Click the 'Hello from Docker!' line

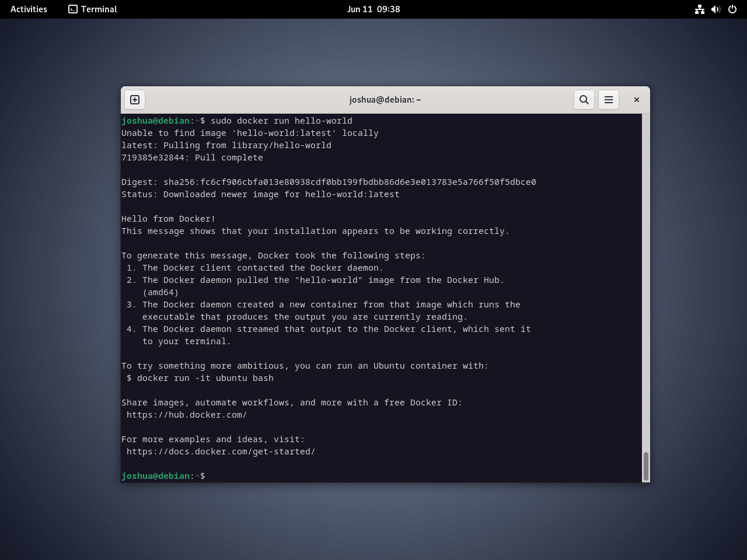pos(169,219)
